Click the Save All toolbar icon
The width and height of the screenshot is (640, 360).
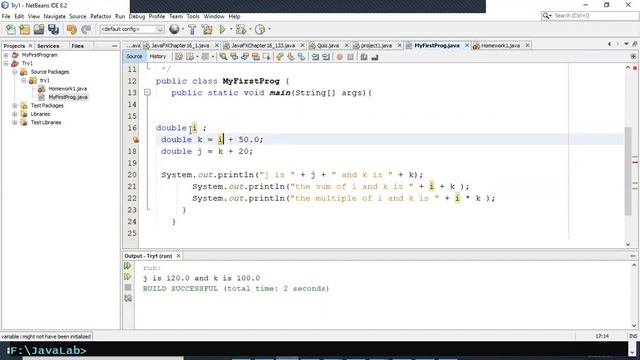coord(53,29)
